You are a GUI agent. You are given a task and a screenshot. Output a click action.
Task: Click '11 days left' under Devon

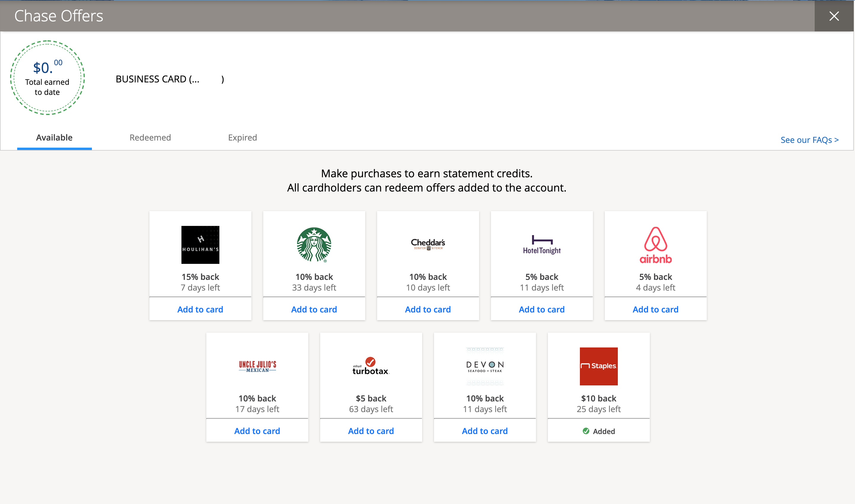point(485,409)
